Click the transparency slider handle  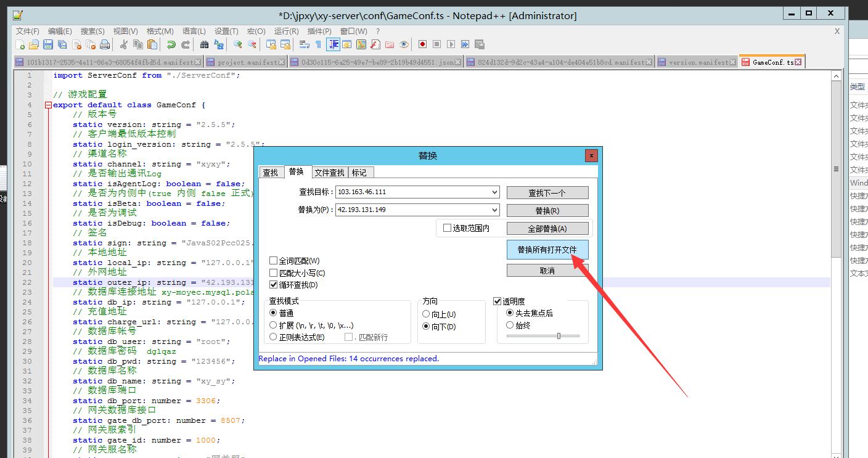(x=559, y=336)
